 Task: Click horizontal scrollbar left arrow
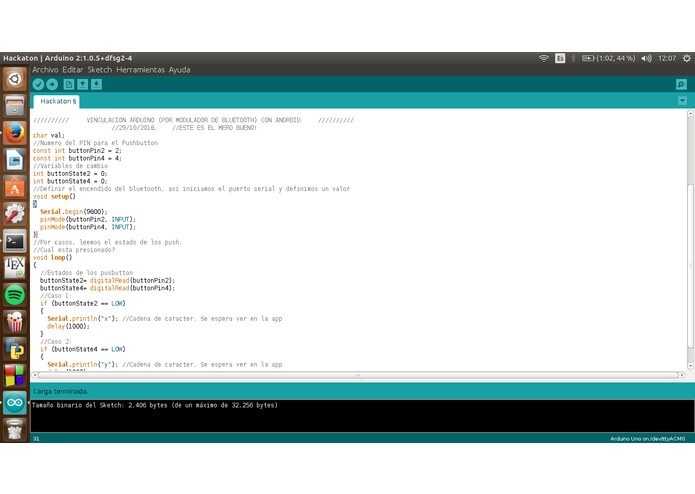point(34,375)
